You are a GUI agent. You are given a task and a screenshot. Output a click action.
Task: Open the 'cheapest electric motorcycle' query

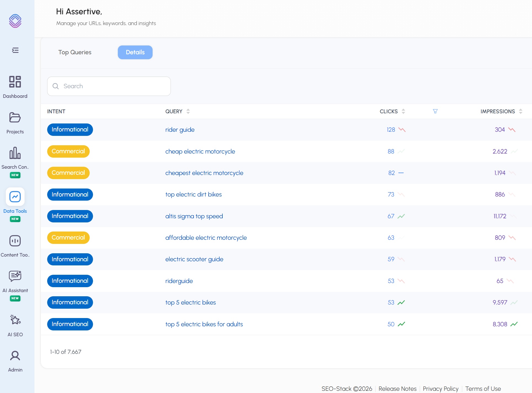coord(204,173)
